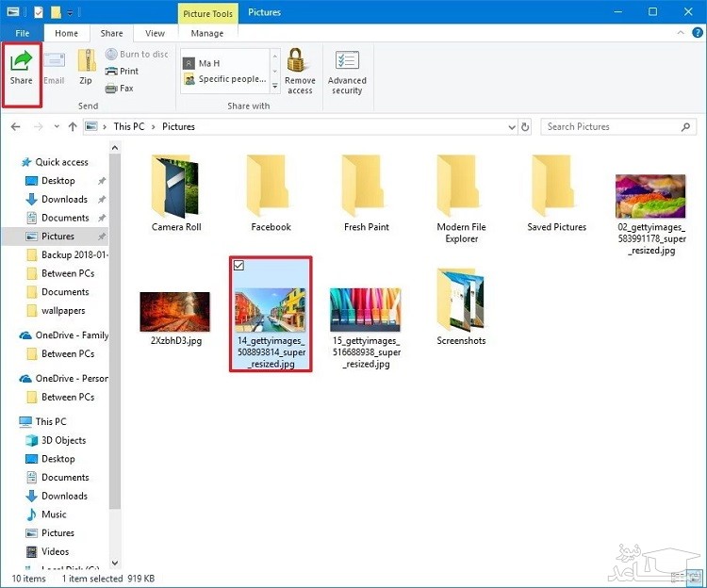The image size is (707, 588).
Task: Collapse the This PC navigation tree node
Action: (12, 422)
